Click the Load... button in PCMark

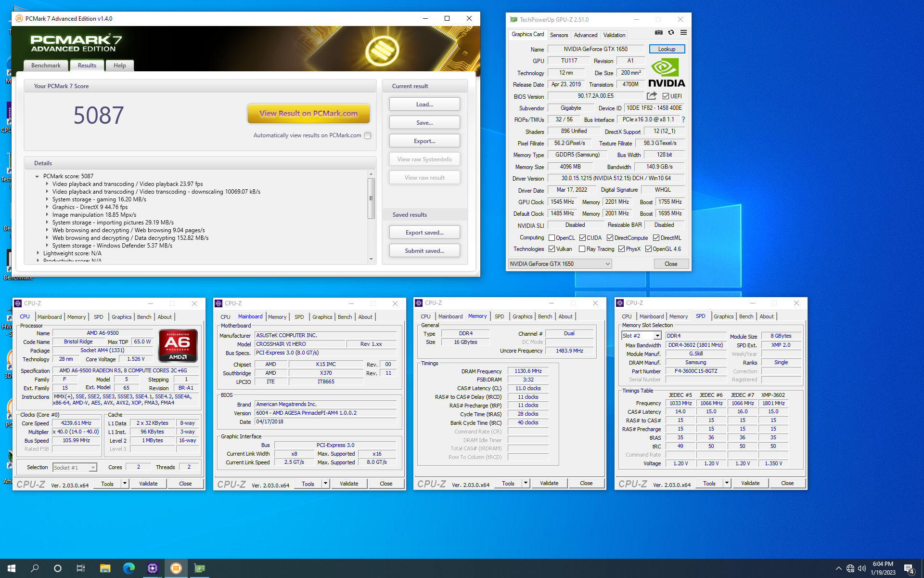[x=424, y=104]
